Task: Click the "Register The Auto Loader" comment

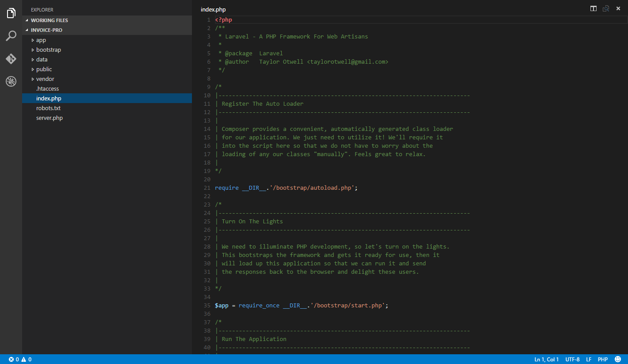Action: 263,104
